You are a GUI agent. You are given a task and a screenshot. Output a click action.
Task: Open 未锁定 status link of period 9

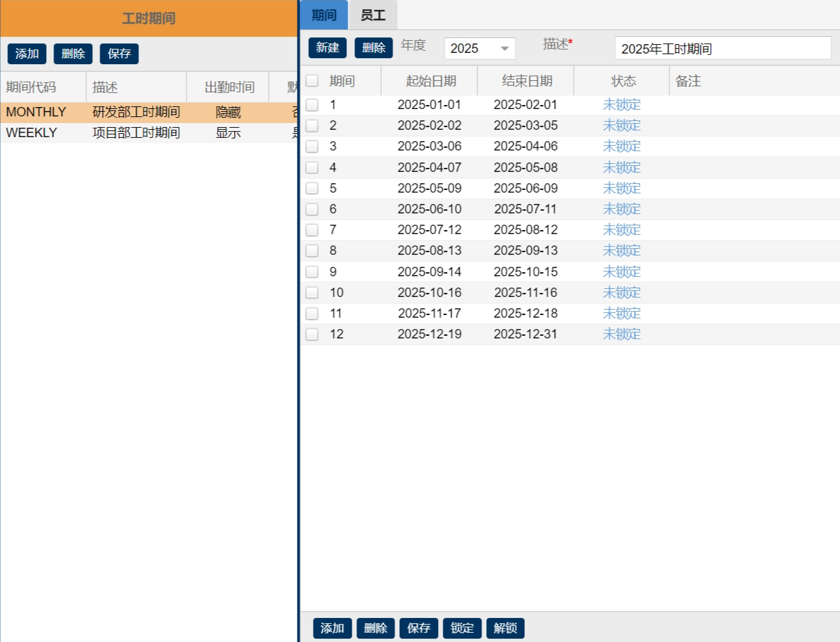point(621,272)
